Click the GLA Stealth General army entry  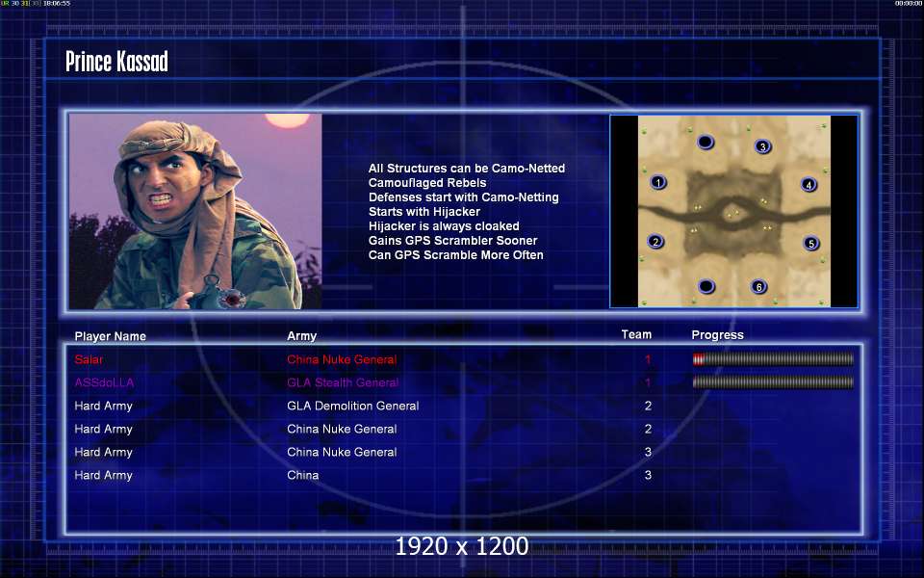click(x=343, y=382)
